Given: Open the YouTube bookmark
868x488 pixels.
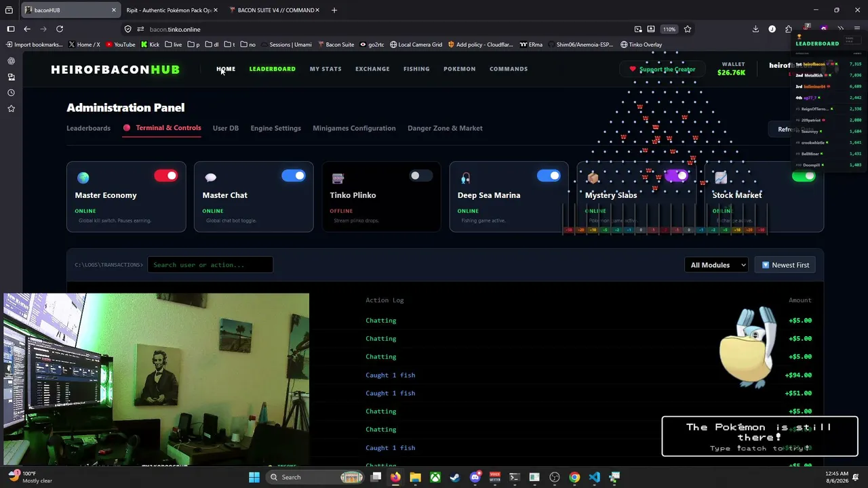Looking at the screenshot, I should (x=120, y=45).
